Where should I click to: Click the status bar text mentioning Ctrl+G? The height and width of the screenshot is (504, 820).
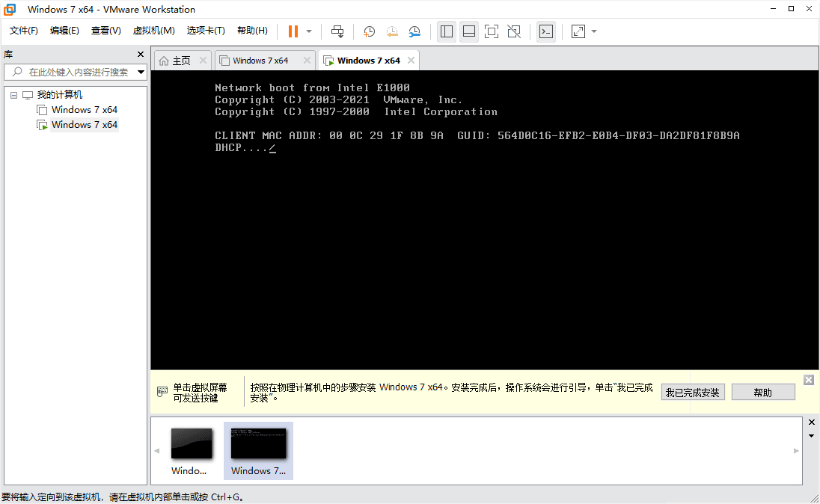pyautogui.click(x=123, y=497)
